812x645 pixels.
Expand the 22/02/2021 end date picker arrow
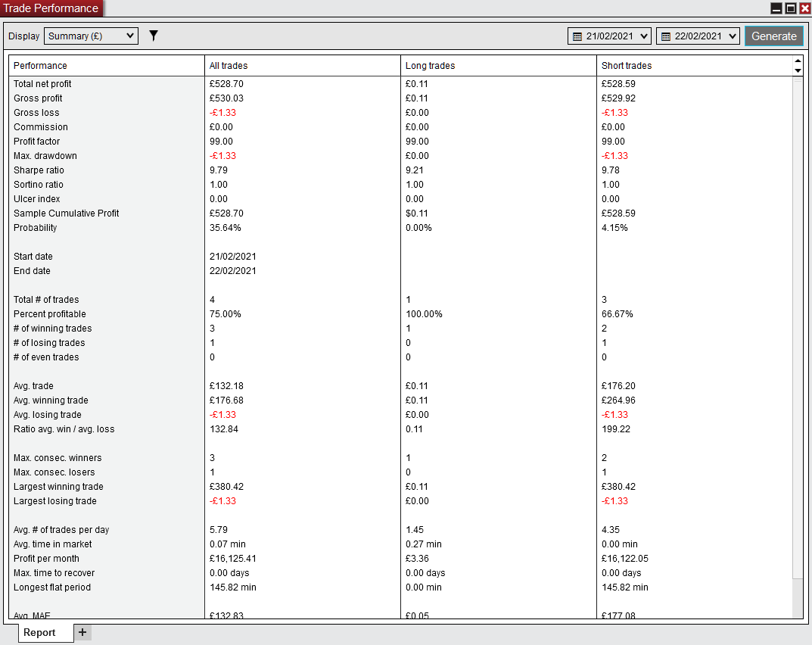point(732,36)
